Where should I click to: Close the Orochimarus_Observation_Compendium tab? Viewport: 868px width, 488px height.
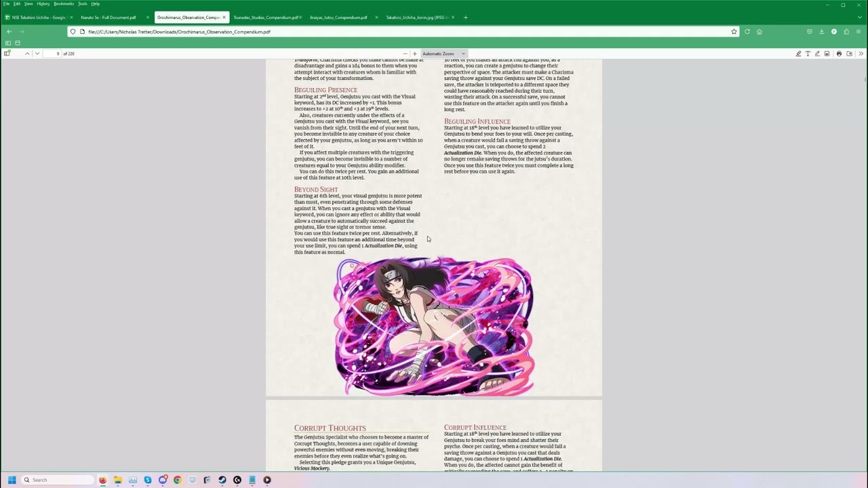tap(224, 17)
